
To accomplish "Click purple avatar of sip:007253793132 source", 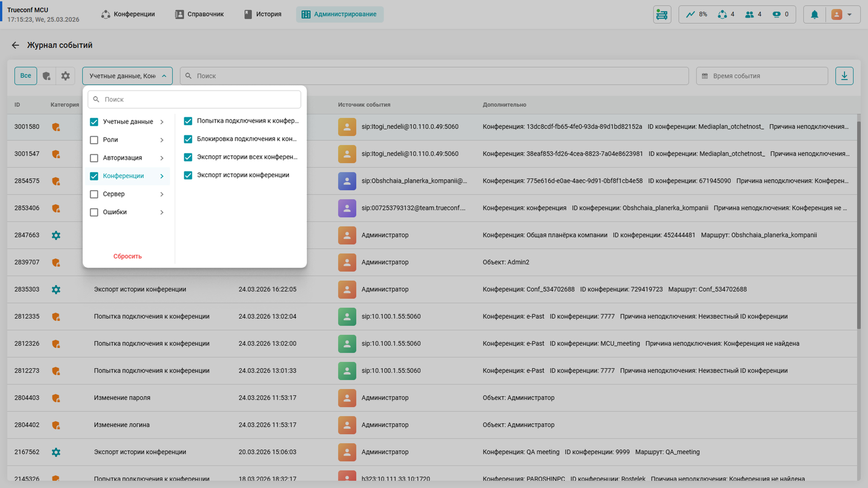I will pos(347,208).
